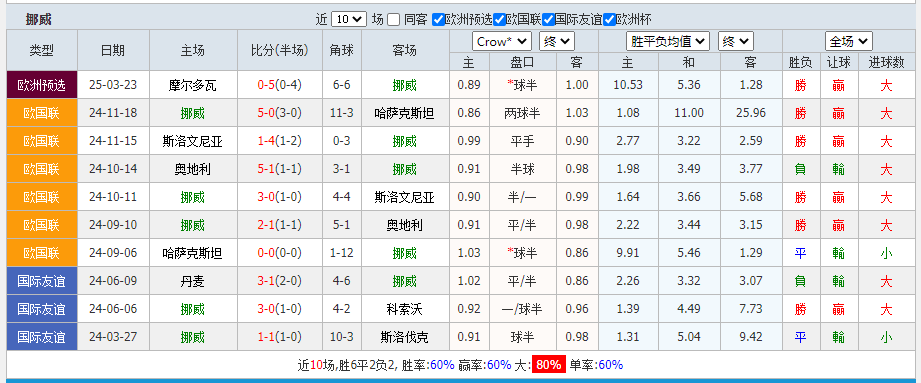
Task: Click odds value 9.91
Action: [628, 253]
